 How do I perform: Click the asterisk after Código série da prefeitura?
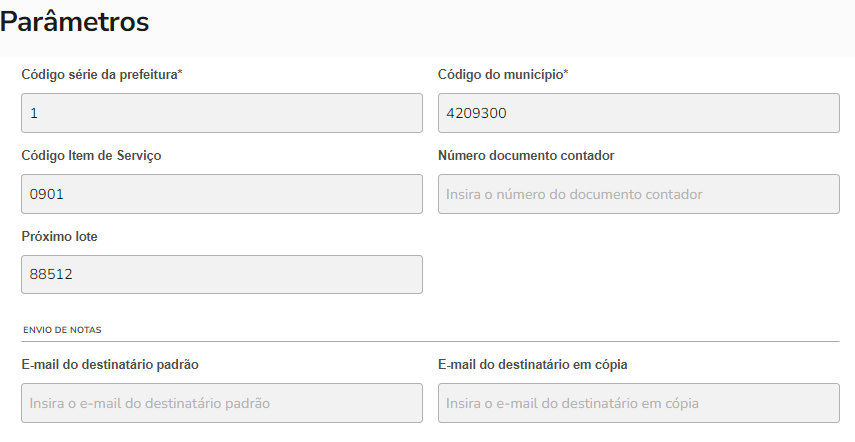[180, 74]
